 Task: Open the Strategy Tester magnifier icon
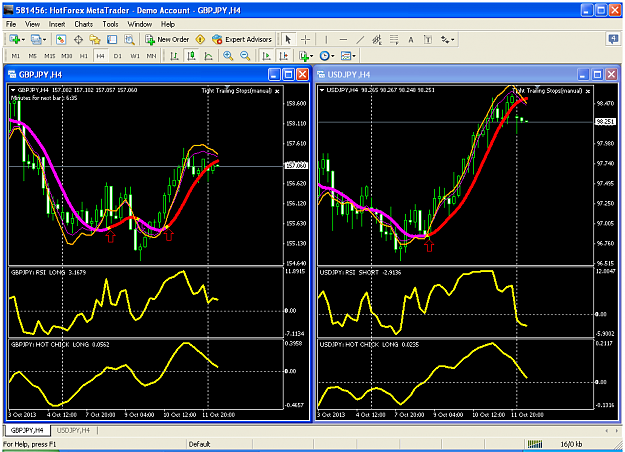pyautogui.click(x=129, y=39)
